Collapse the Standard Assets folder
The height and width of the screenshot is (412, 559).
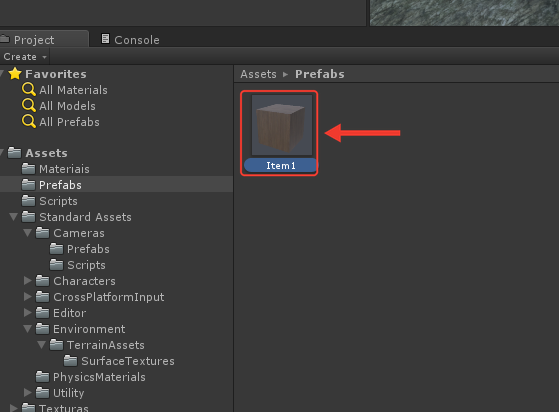pos(14,217)
